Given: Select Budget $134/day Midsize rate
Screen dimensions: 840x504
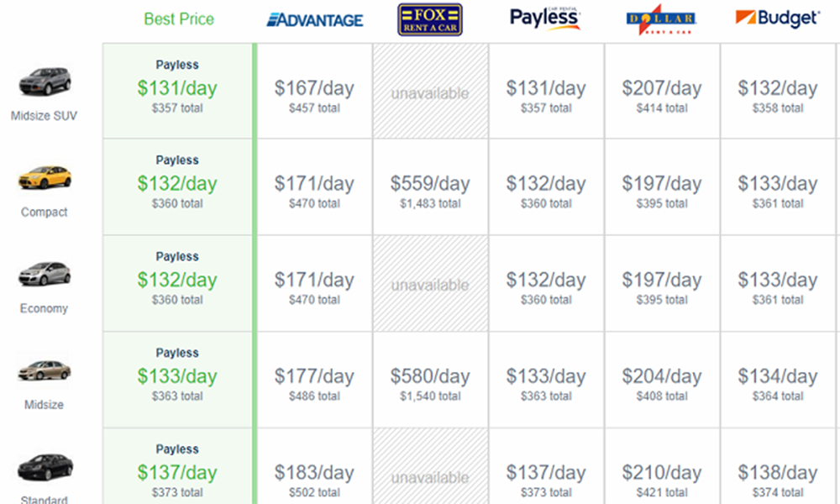Looking at the screenshot, I should (x=778, y=377).
